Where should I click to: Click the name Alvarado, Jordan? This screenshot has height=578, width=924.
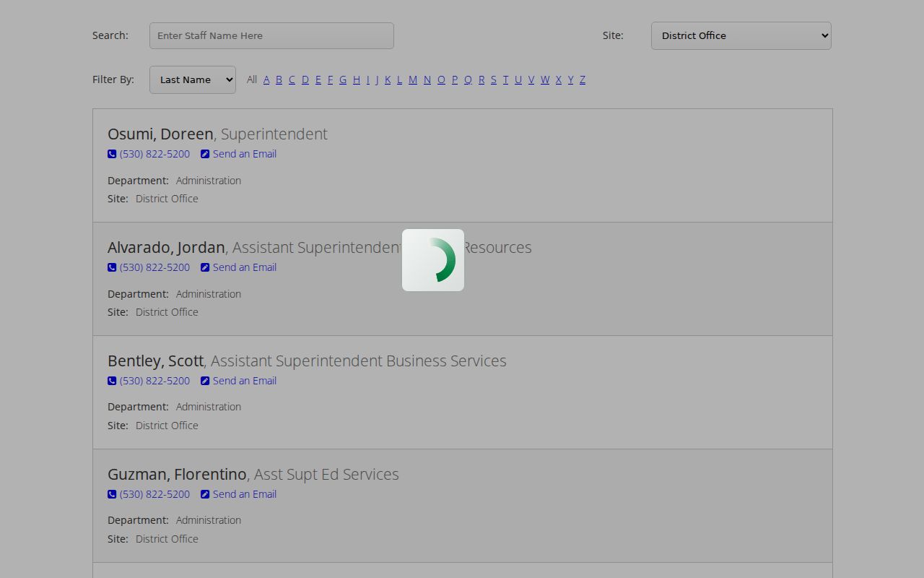166,248
